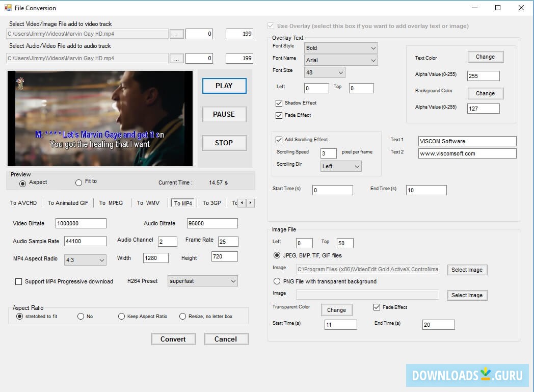
Task: Click the Convert button
Action: click(x=173, y=338)
